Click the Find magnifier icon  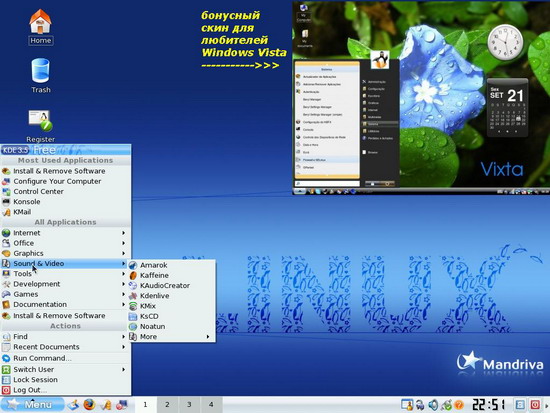click(x=6, y=337)
